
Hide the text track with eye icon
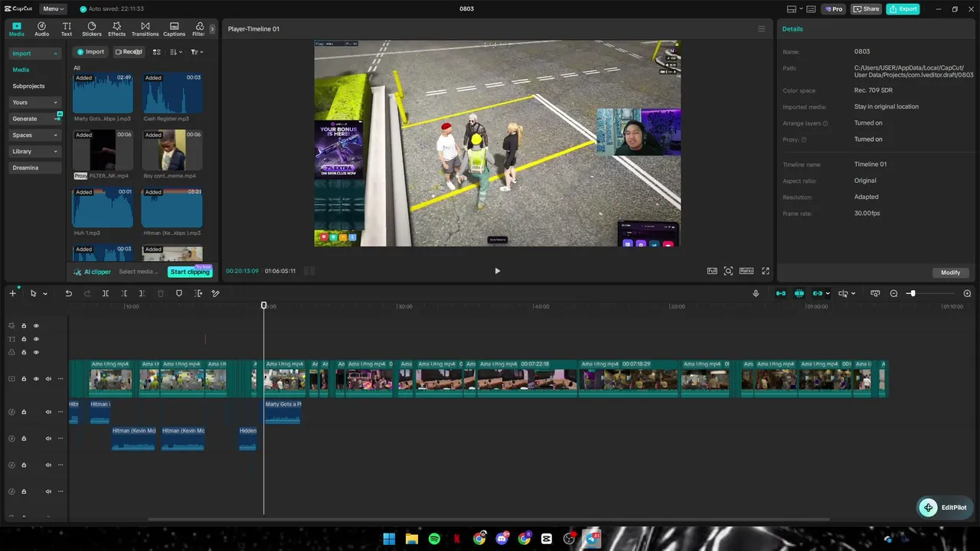[x=36, y=339]
